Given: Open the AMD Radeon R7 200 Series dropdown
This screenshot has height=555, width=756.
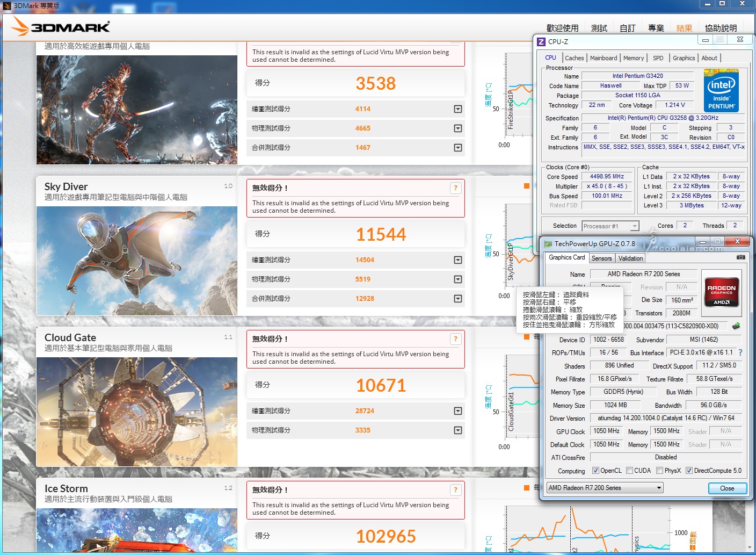Looking at the screenshot, I should tap(605, 488).
